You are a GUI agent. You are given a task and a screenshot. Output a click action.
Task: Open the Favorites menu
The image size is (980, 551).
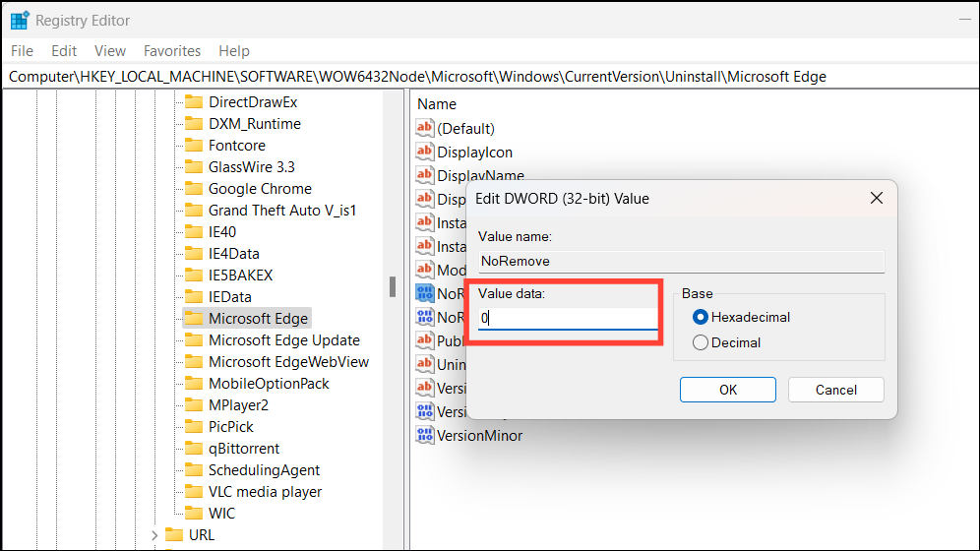click(172, 51)
